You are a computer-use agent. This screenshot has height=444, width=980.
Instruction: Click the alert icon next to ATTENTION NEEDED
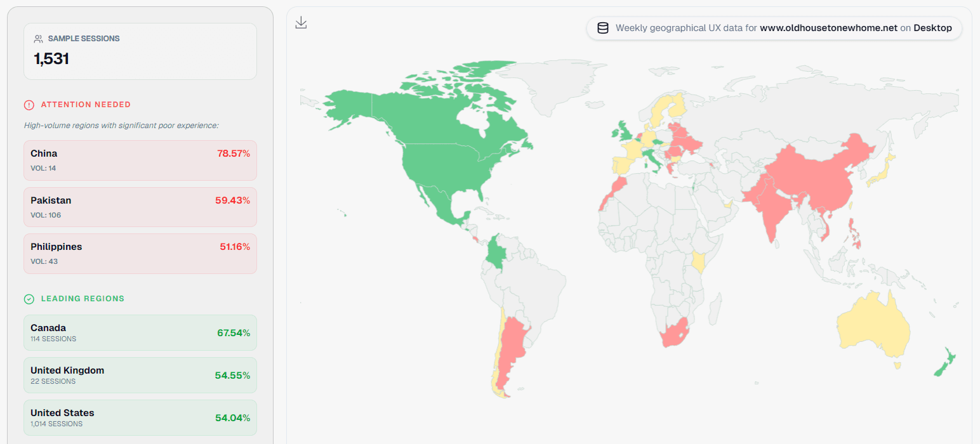[29, 104]
